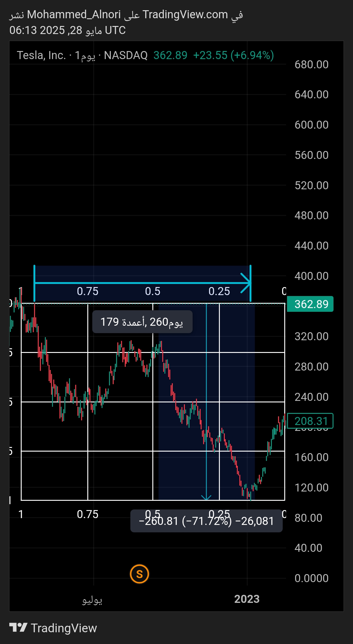
Task: Click the 0.0000 price axis label
Action: [312, 578]
